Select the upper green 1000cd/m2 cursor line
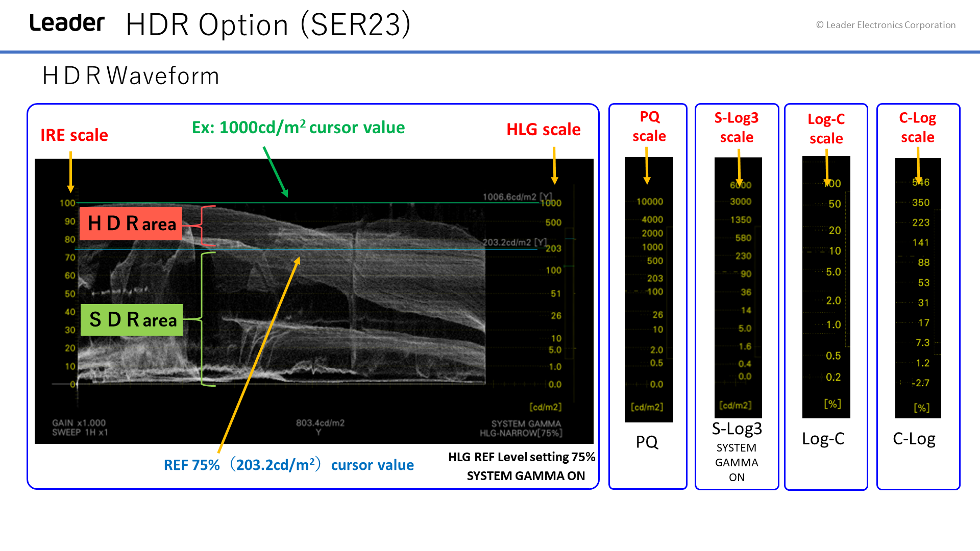 point(307,203)
